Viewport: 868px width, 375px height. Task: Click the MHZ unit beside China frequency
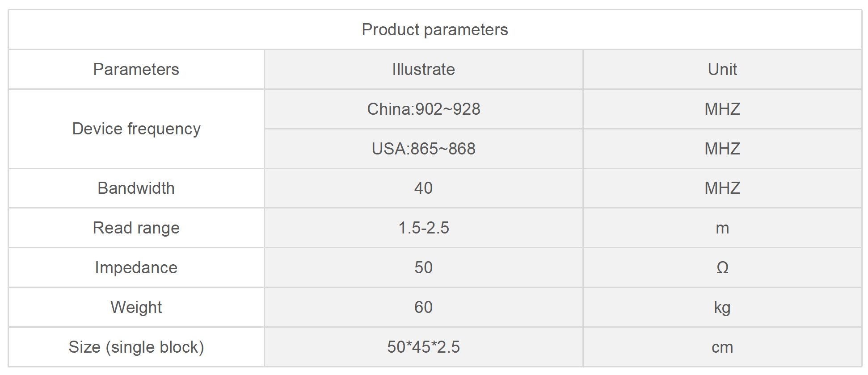[722, 109]
